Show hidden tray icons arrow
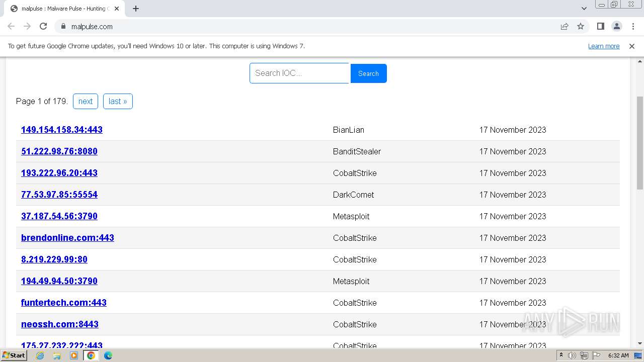The image size is (644, 362). coord(561,355)
